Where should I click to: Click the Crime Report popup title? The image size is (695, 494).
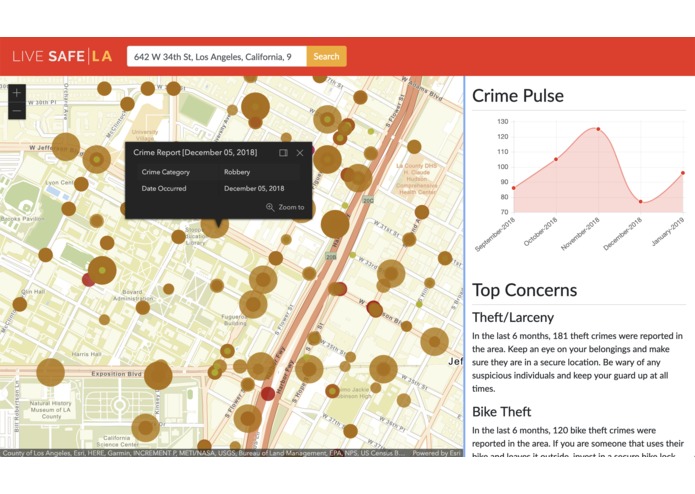(195, 152)
